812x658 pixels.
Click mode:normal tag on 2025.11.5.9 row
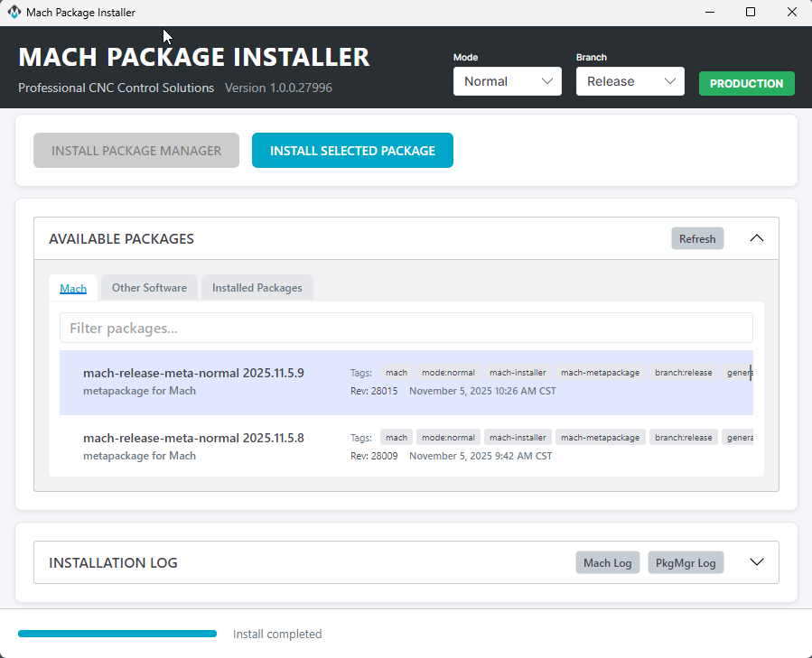(448, 373)
